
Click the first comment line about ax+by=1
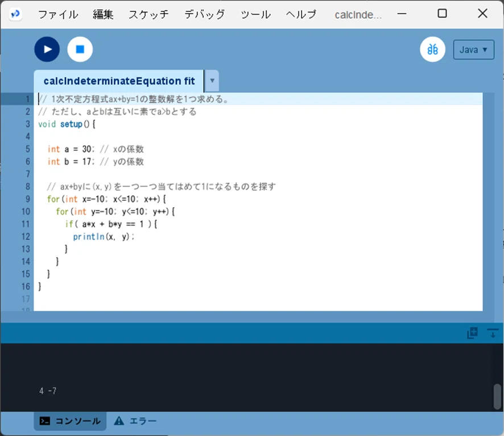coord(133,99)
